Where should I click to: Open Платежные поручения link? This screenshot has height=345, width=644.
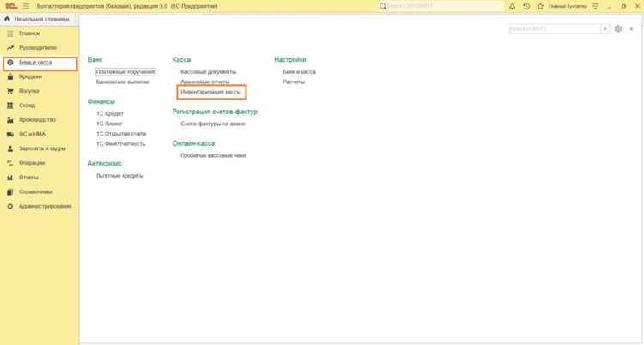[x=125, y=72]
